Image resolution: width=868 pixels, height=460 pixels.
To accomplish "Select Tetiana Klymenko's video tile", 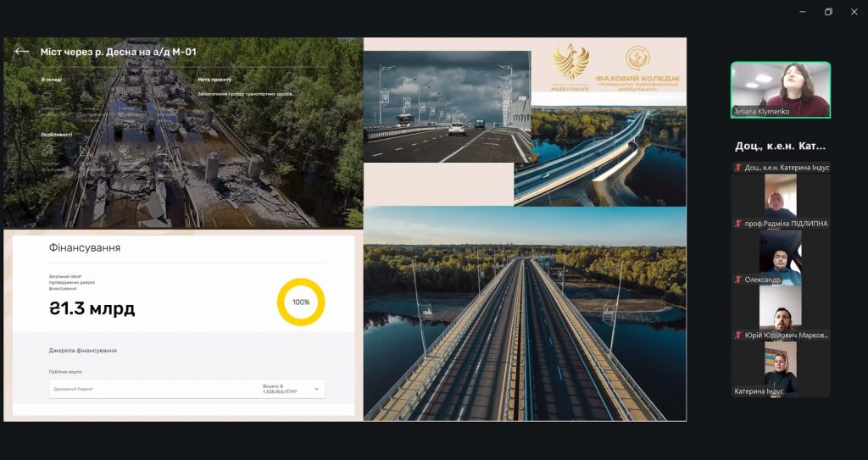I will pyautogui.click(x=781, y=89).
